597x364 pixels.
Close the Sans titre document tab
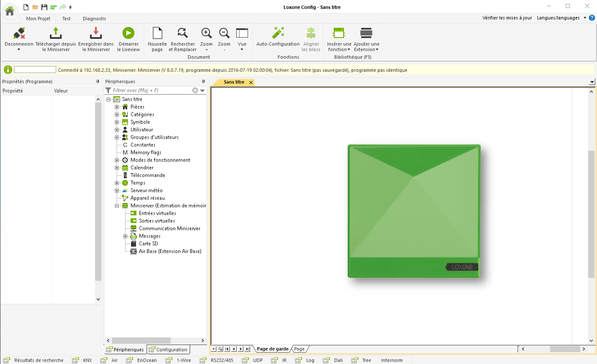click(x=251, y=82)
